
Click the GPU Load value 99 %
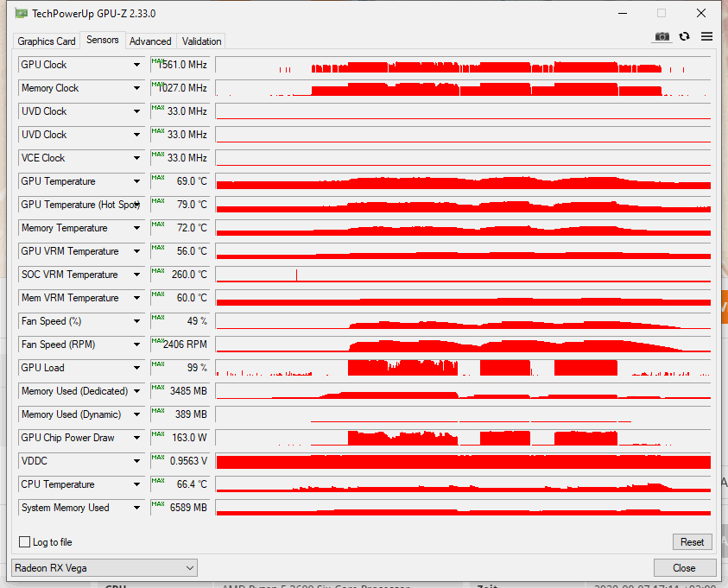pos(180,368)
